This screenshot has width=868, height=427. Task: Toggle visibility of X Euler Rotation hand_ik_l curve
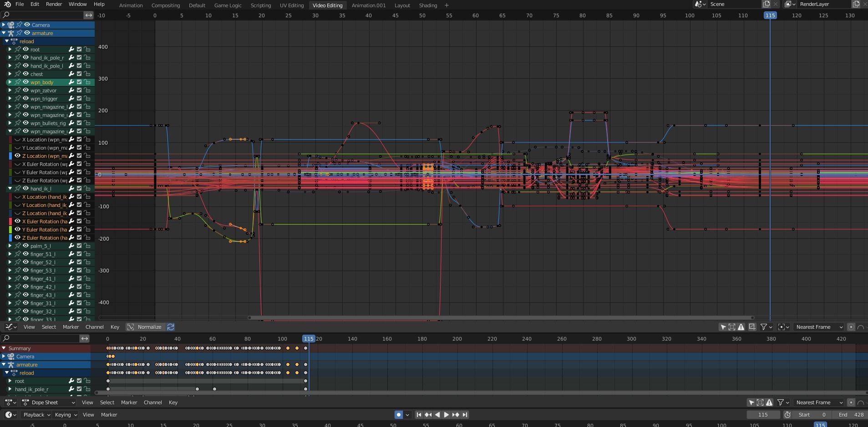[x=17, y=221]
